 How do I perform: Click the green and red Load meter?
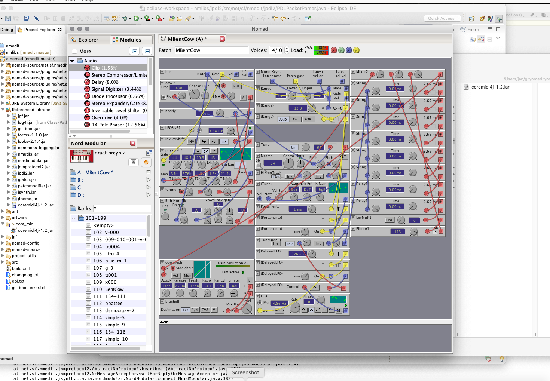[321, 50]
